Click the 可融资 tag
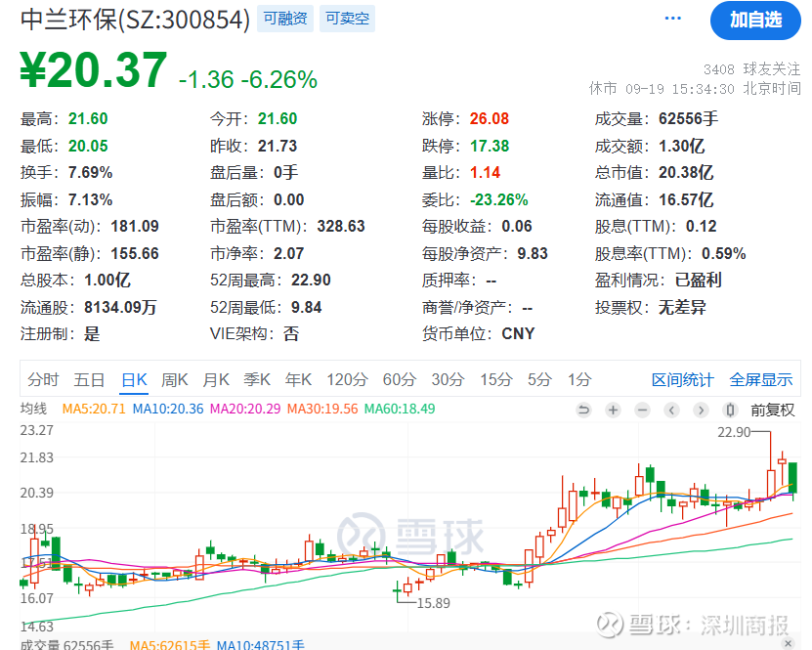The image size is (812, 650). 285,19
